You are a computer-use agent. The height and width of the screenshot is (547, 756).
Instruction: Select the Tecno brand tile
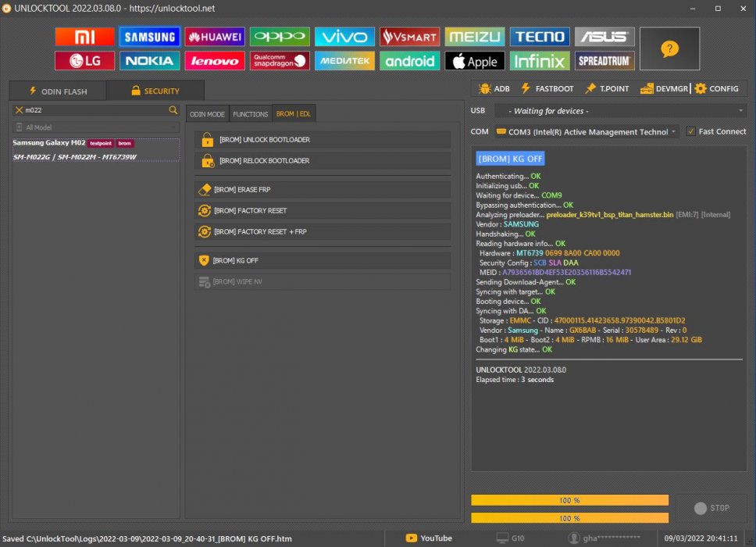point(540,37)
